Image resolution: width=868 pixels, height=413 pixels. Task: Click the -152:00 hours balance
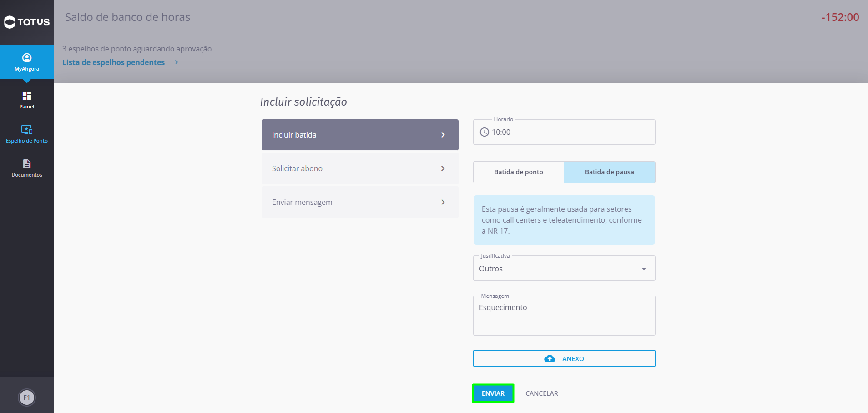click(840, 17)
